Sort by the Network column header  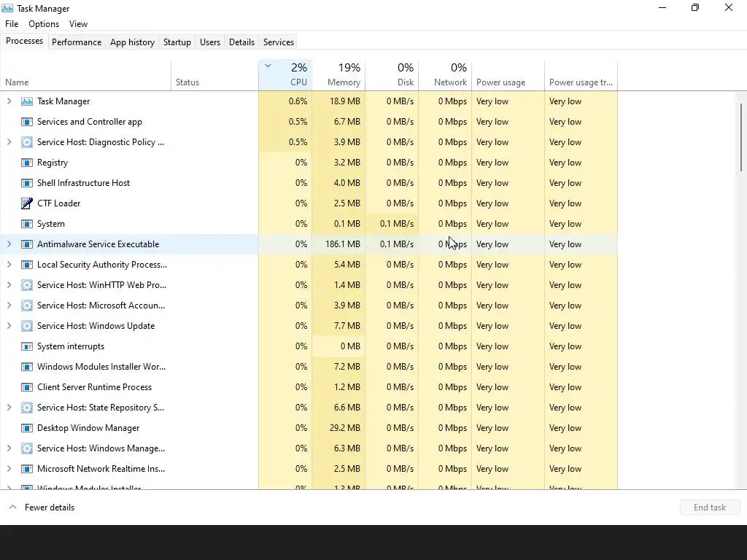coord(446,75)
